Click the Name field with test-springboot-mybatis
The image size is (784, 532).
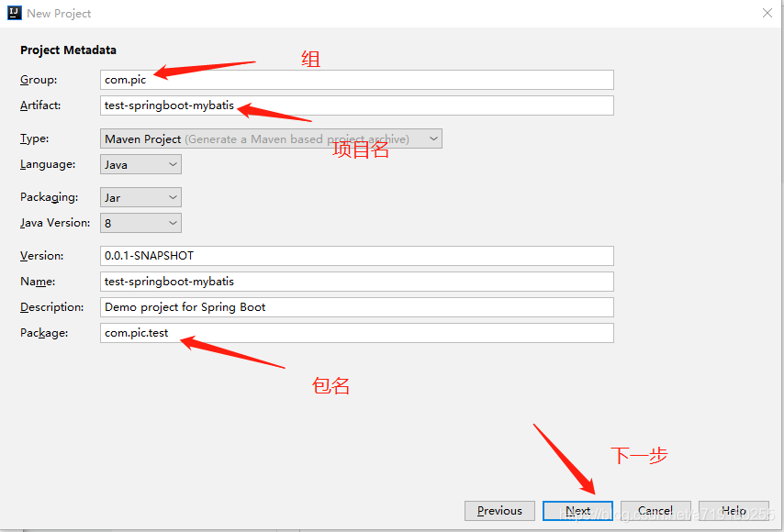(x=356, y=282)
